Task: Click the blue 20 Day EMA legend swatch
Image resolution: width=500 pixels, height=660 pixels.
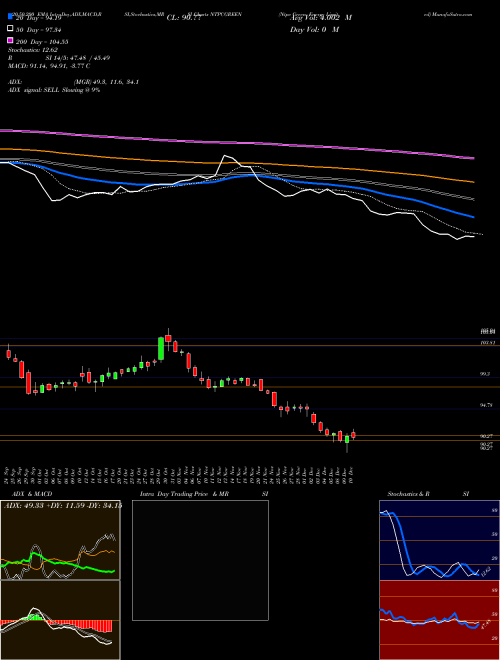Action: [x=10, y=17]
